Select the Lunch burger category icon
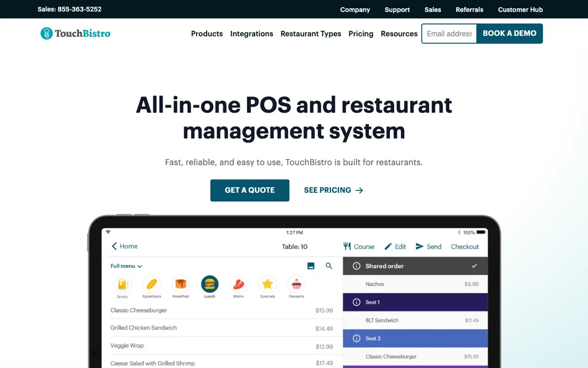Screen dimensions: 588x368 210,284
